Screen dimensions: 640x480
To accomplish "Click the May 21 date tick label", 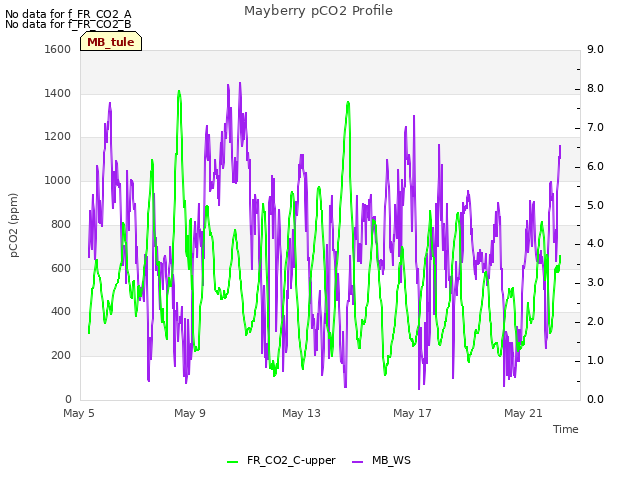I will tap(523, 413).
